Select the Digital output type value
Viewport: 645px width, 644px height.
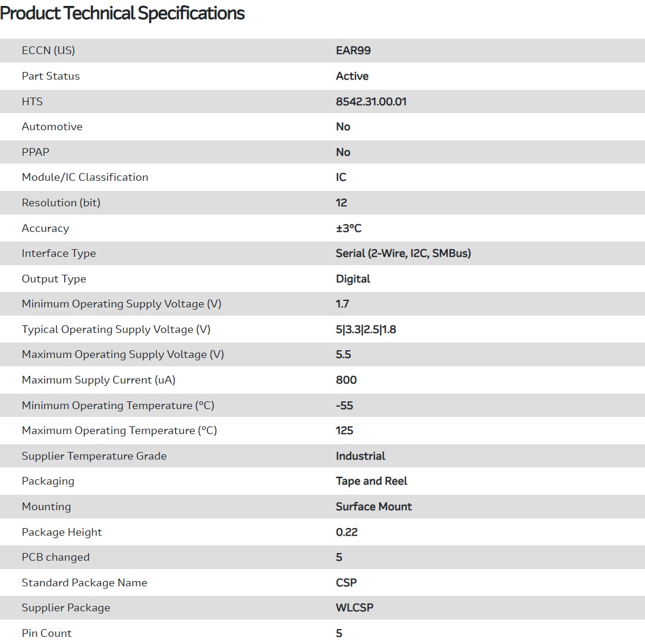coord(353,279)
